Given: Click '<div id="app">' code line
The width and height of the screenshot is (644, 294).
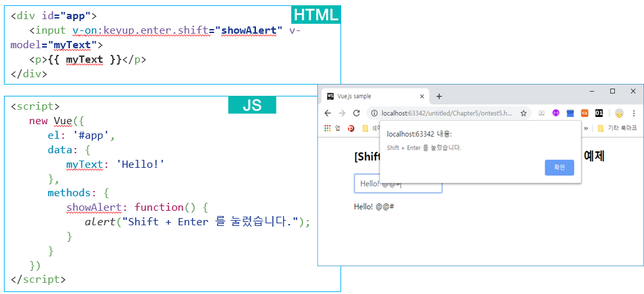Looking at the screenshot, I should pyautogui.click(x=53, y=16).
